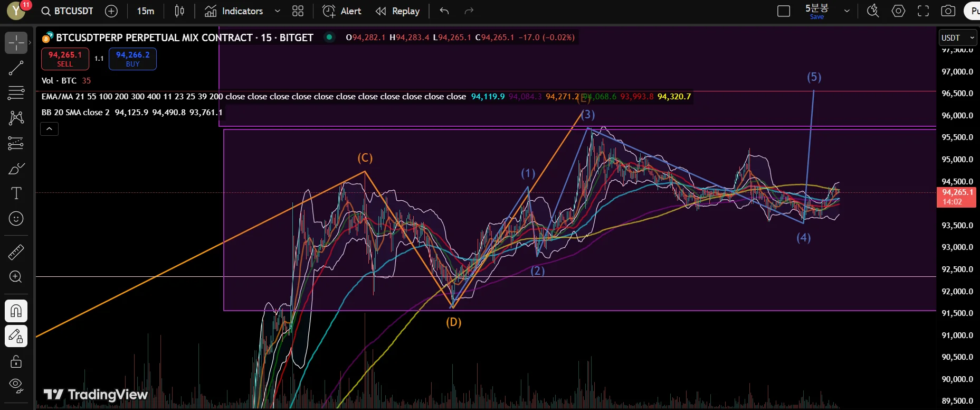This screenshot has height=410, width=980.
Task: Select the (5) Elliott wave label
Action: (x=814, y=77)
